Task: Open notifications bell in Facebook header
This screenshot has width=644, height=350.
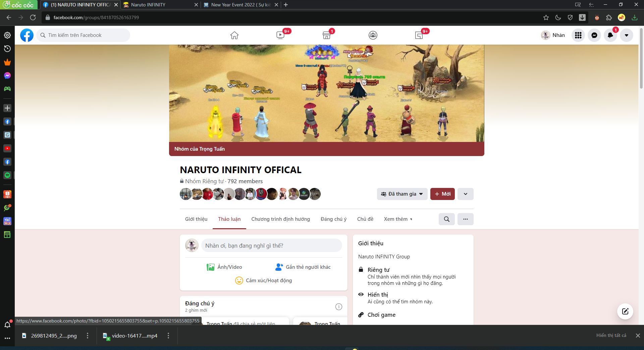Action: [x=610, y=35]
